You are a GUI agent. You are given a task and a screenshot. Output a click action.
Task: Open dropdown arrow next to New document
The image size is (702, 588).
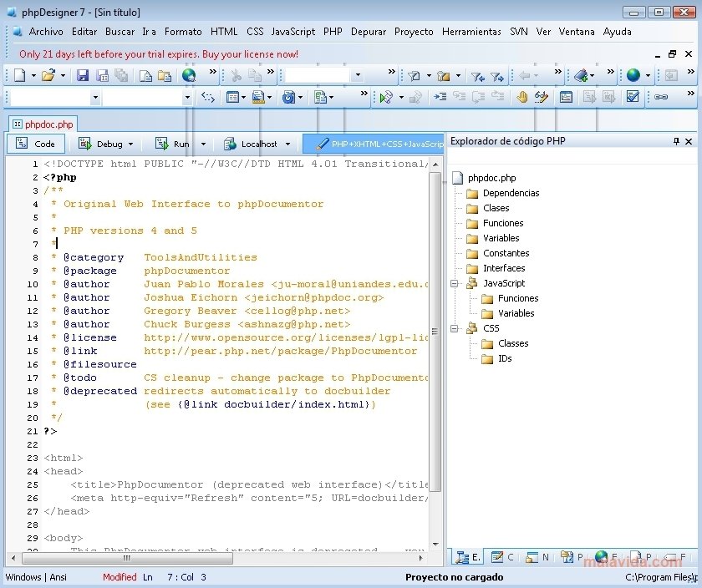click(x=33, y=76)
